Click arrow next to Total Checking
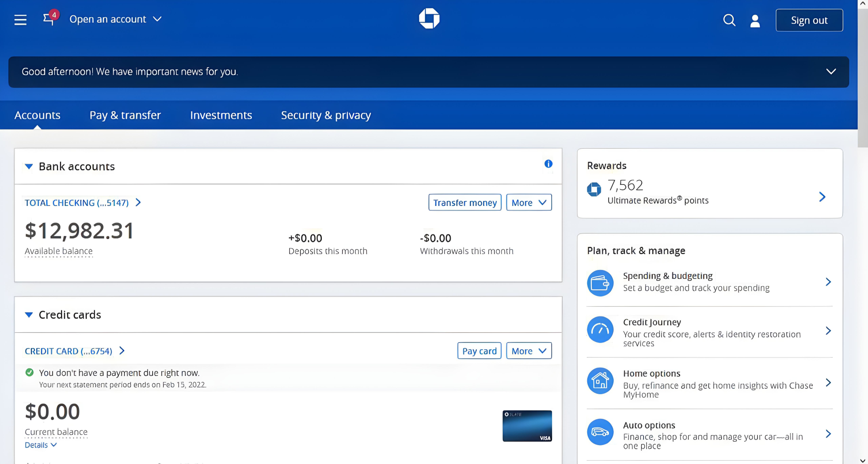This screenshot has width=868, height=464. point(138,202)
